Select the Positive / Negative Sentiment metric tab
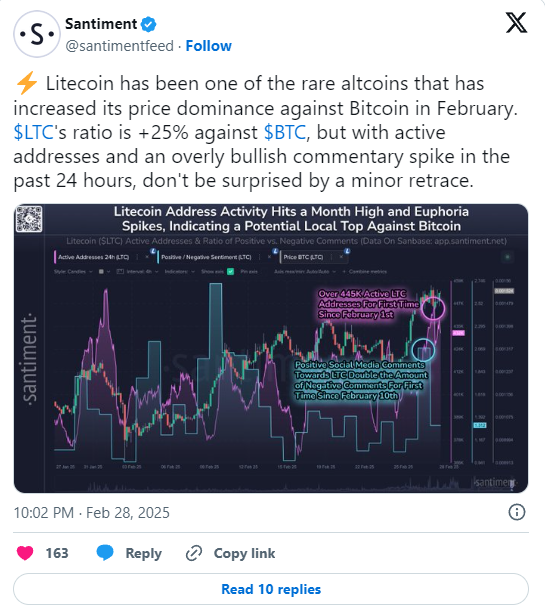 point(206,257)
